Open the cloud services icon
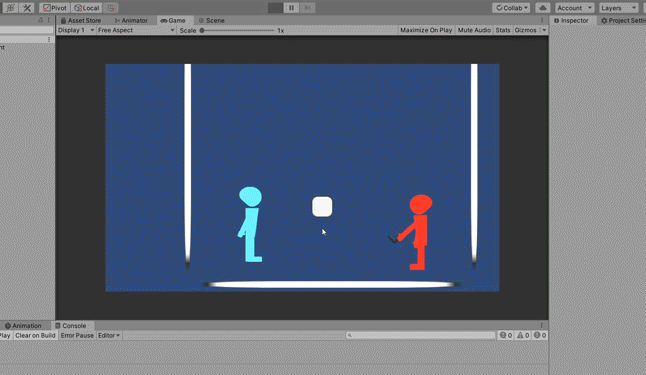The width and height of the screenshot is (646, 375). (543, 8)
